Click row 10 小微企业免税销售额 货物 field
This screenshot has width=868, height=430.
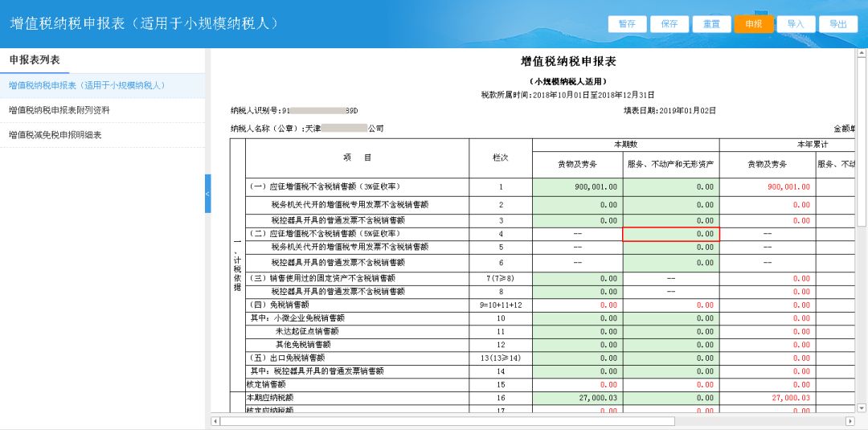[x=577, y=318]
